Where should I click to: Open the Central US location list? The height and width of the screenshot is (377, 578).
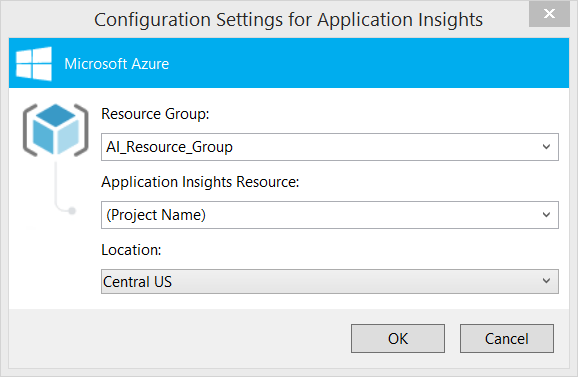(330, 281)
